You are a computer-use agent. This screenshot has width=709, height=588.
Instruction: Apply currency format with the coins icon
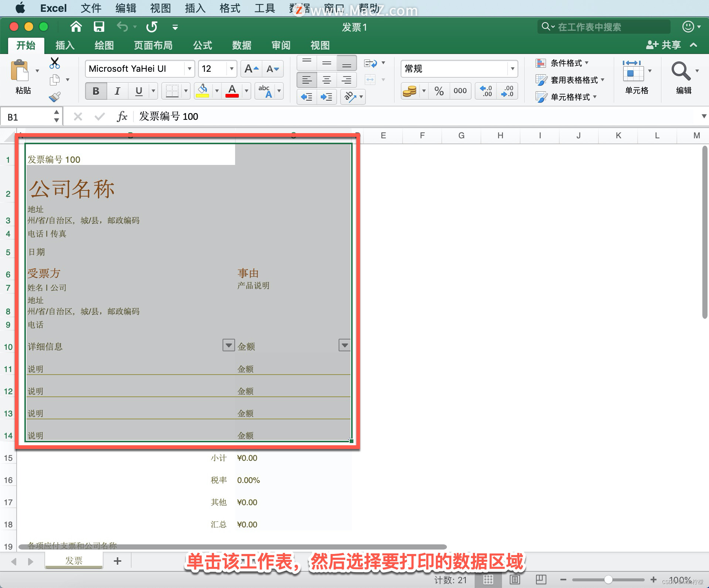[x=410, y=91]
